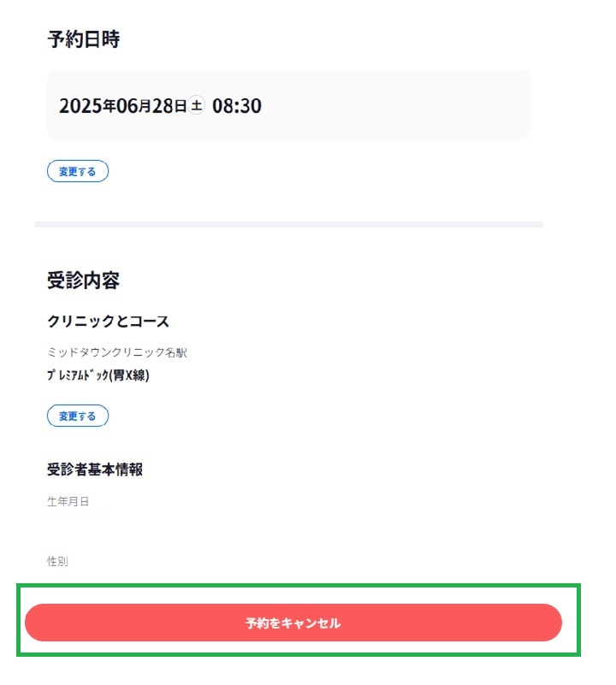Click the 土 weekday badge icon
Viewport: 616px width, 685px height.
(x=196, y=105)
